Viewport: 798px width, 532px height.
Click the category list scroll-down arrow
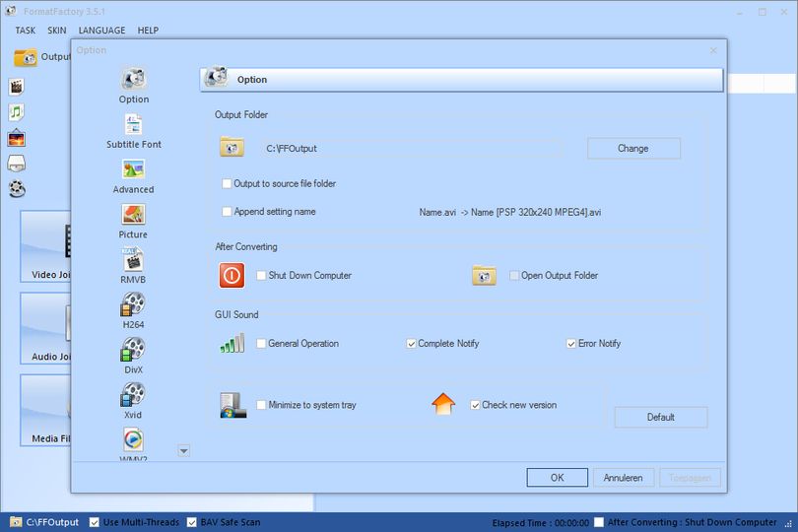pos(183,450)
